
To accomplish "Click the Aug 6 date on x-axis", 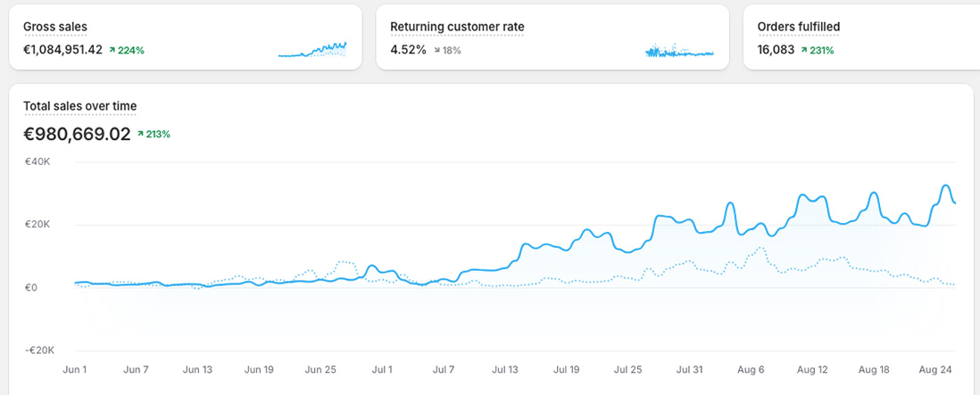I will click(750, 368).
